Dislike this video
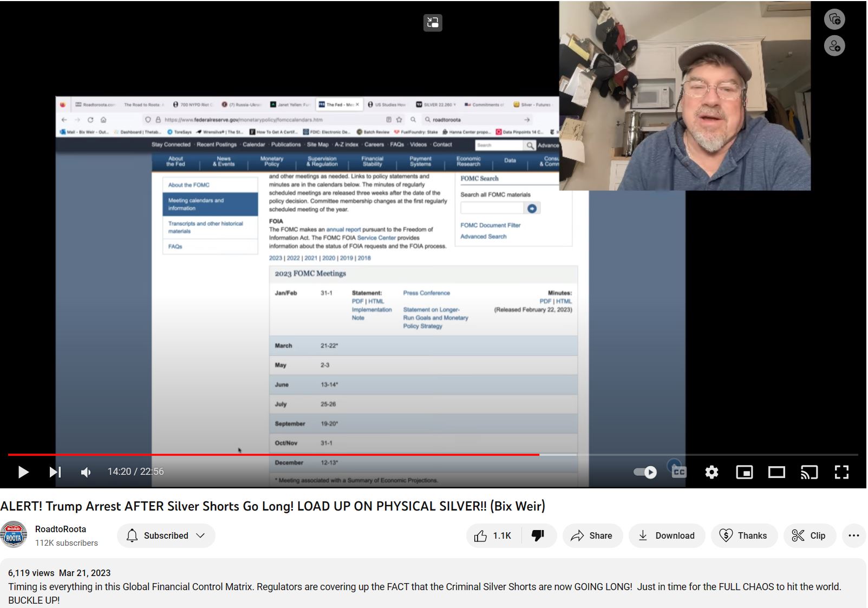868x608 pixels. tap(538, 535)
